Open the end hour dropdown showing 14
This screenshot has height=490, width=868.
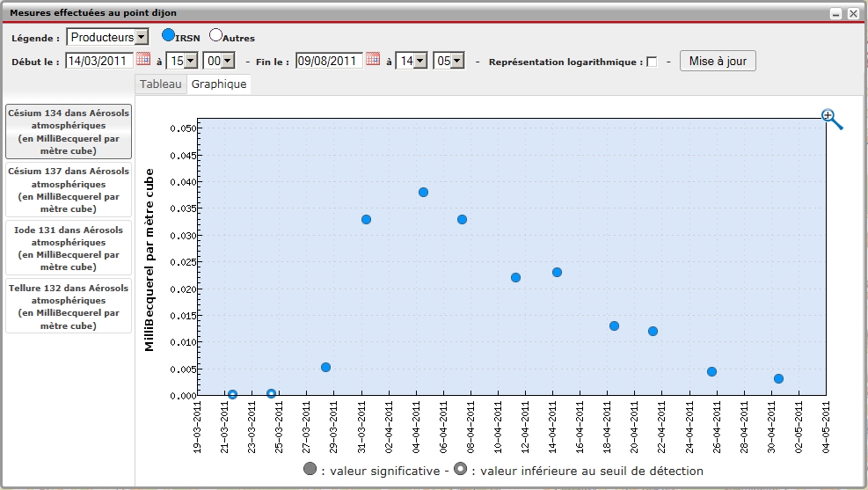coord(412,61)
